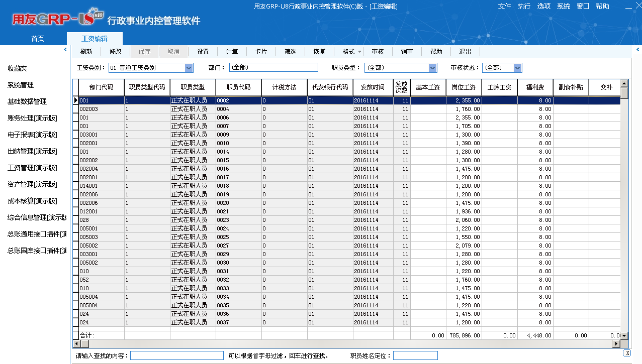642x364 pixels.
Task: Click the 设置 toolbar button
Action: click(203, 52)
